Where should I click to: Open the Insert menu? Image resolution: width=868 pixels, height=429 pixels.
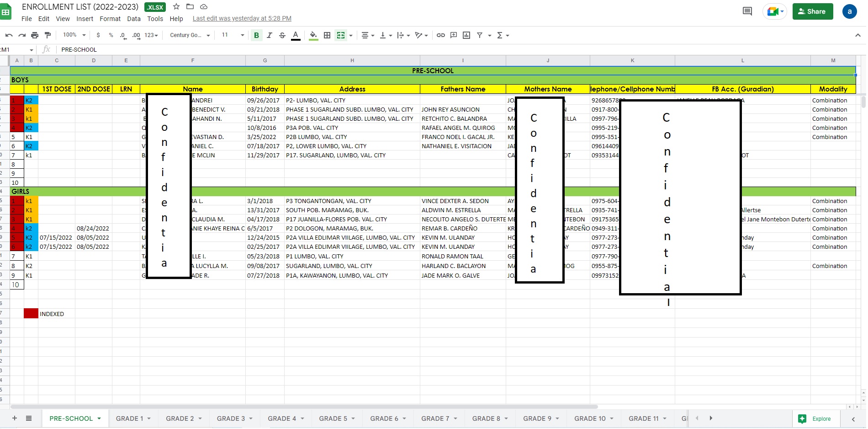85,19
